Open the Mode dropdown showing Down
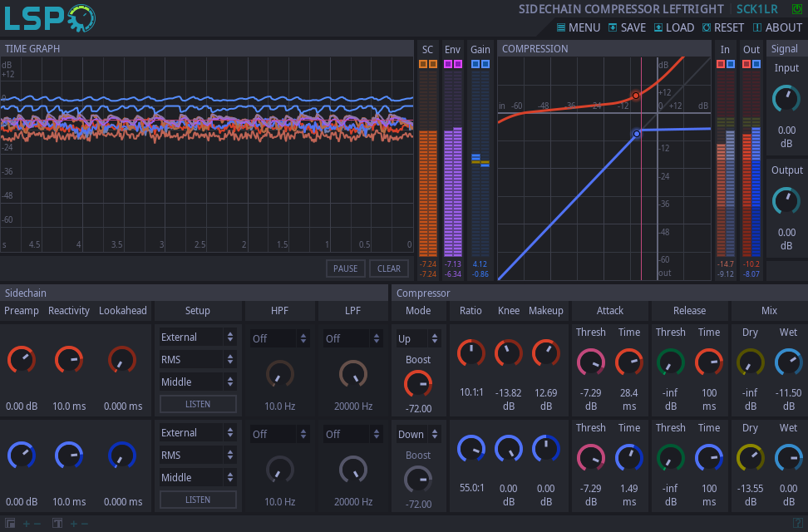 (x=418, y=434)
